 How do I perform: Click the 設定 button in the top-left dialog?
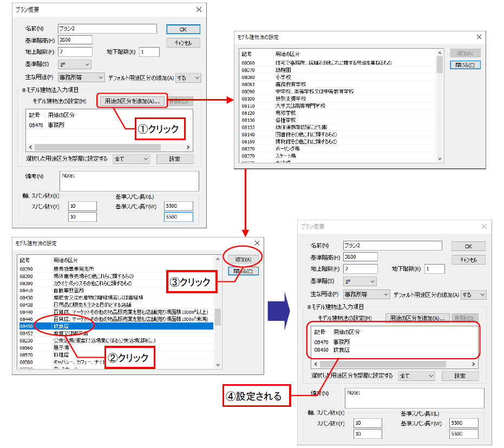(x=175, y=159)
